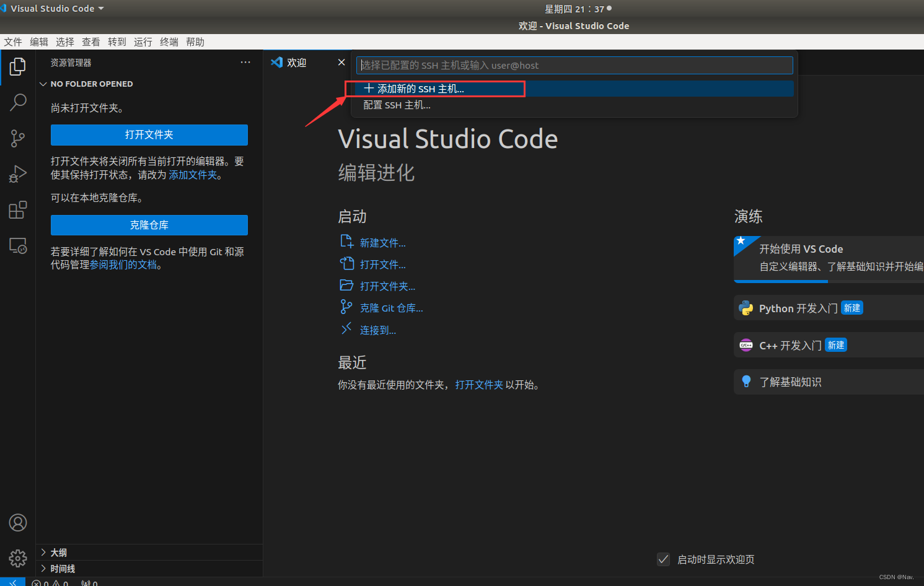Click the 打开文件夹... link under 启动

388,286
